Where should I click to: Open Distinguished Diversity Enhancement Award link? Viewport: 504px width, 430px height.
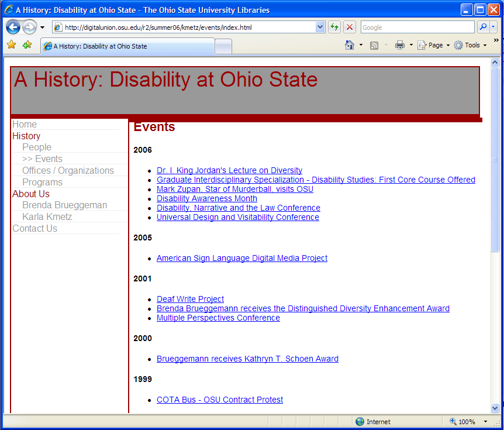coord(303,308)
